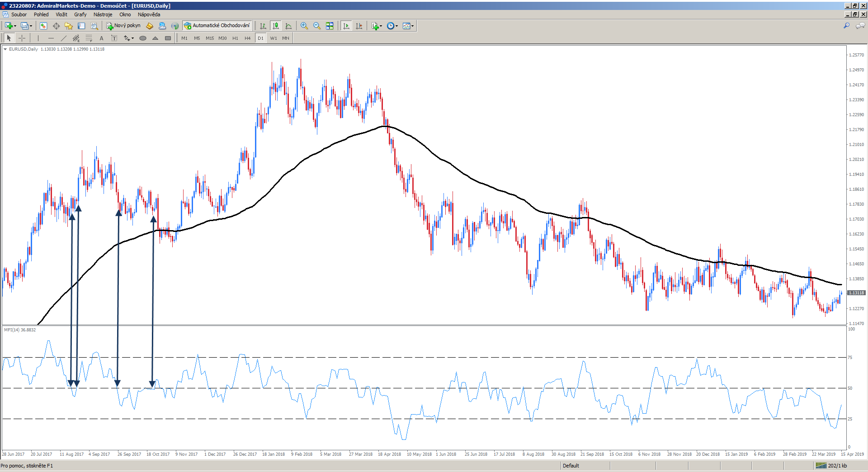This screenshot has width=868, height=472.
Task: Select the Crosshair cursor tool
Action: coord(22,38)
